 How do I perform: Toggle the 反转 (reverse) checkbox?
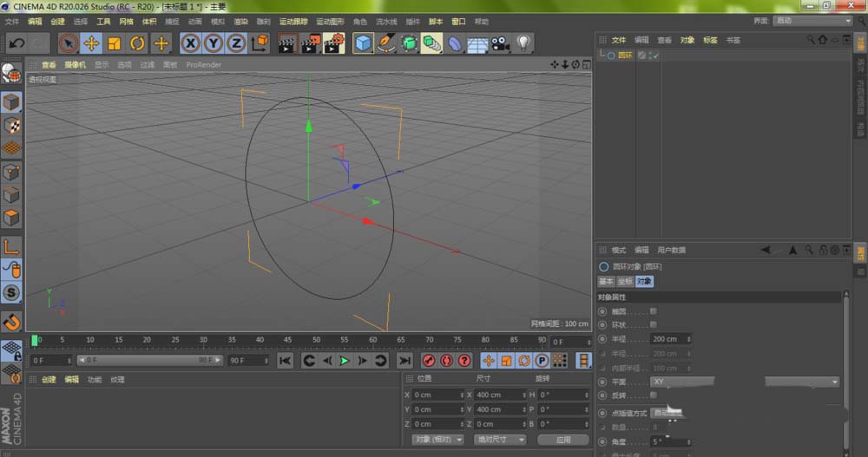pyautogui.click(x=654, y=395)
